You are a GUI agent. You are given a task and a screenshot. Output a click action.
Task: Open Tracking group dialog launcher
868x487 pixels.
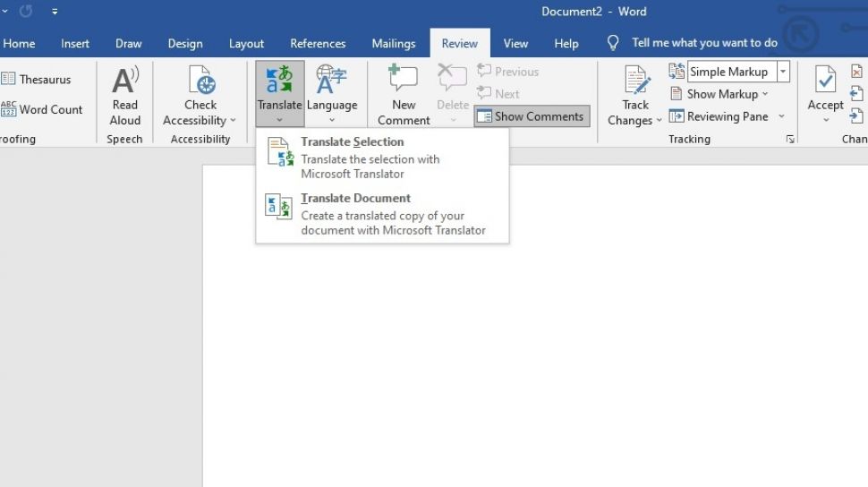pos(790,139)
